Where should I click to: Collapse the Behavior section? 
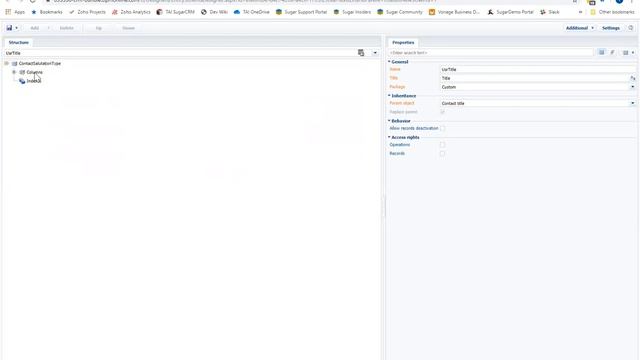point(389,121)
